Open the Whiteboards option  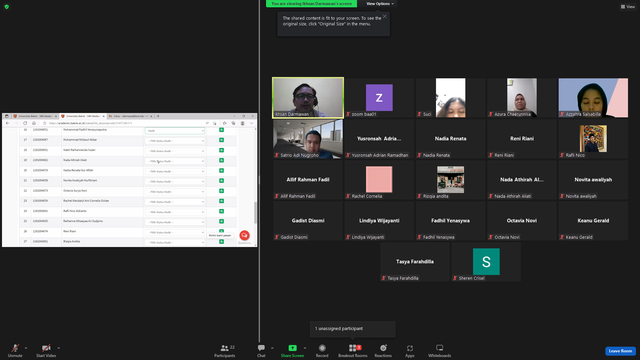point(440,350)
